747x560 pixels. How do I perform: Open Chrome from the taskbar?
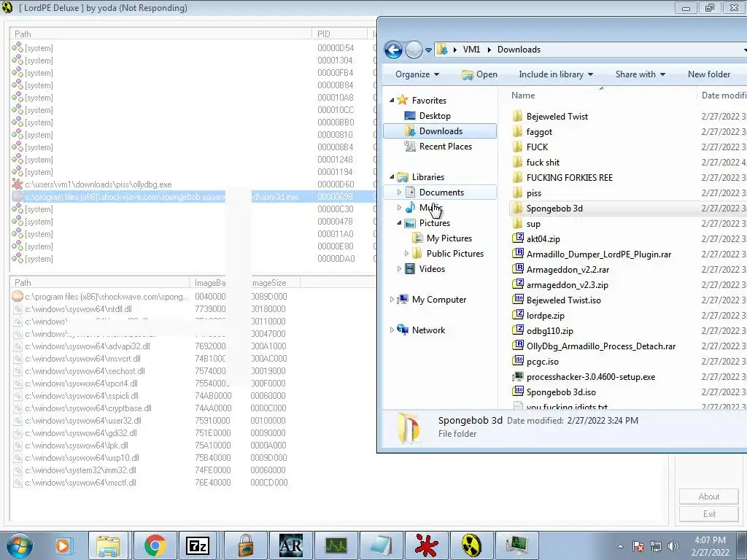[155, 545]
